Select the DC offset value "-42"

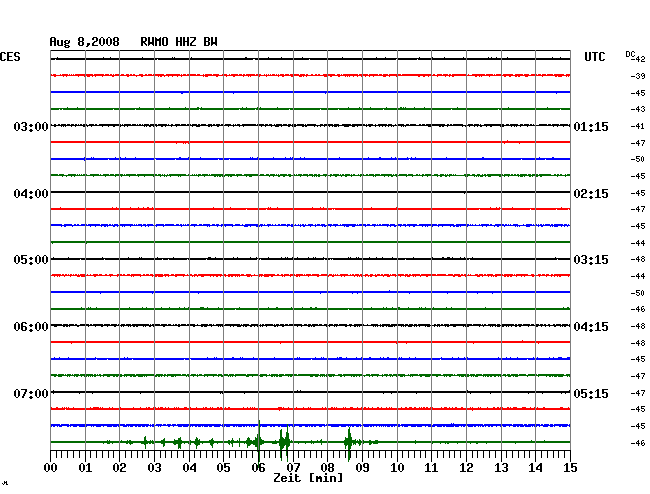(x=638, y=59)
